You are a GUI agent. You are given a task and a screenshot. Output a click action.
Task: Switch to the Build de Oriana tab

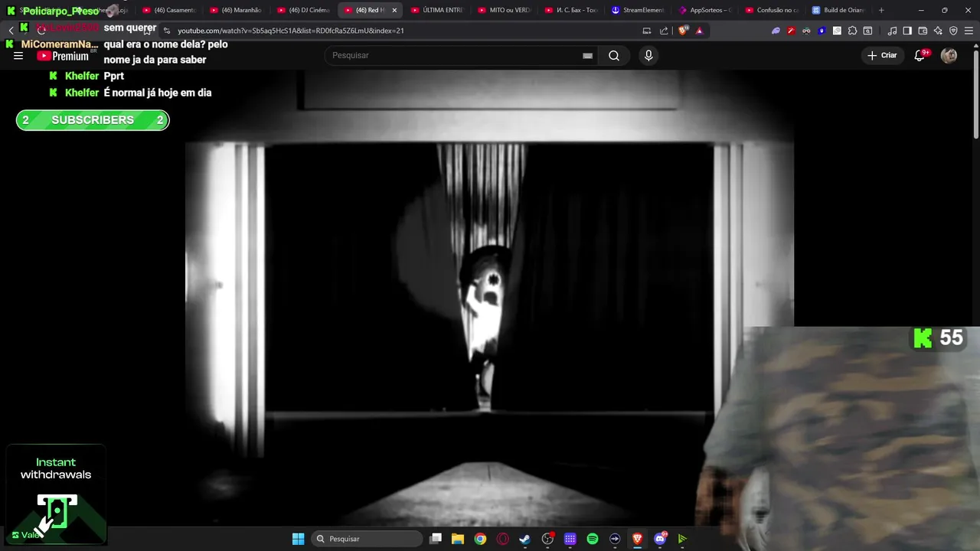coord(838,10)
